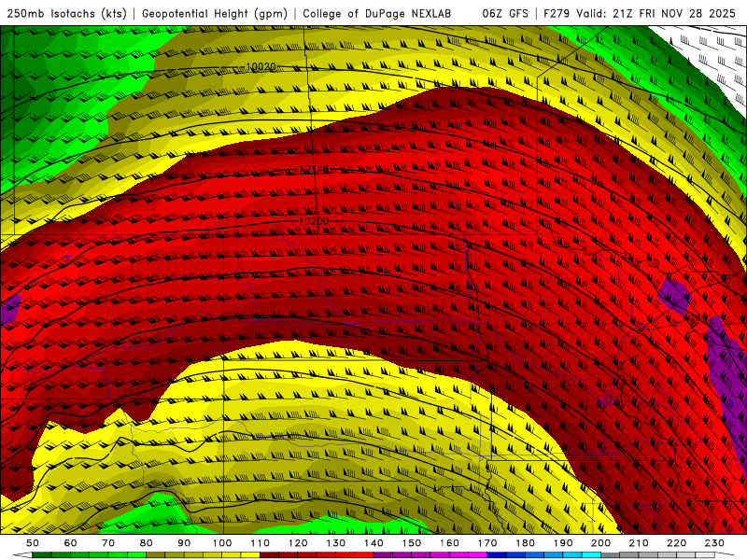This screenshot has height=560, width=747.
Task: Pick the olive swatch at 80
Action: (155, 555)
